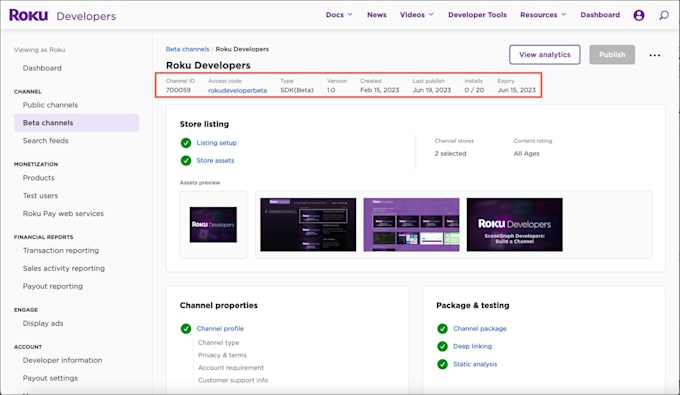
Task: Click the Publish button
Action: [x=612, y=55]
